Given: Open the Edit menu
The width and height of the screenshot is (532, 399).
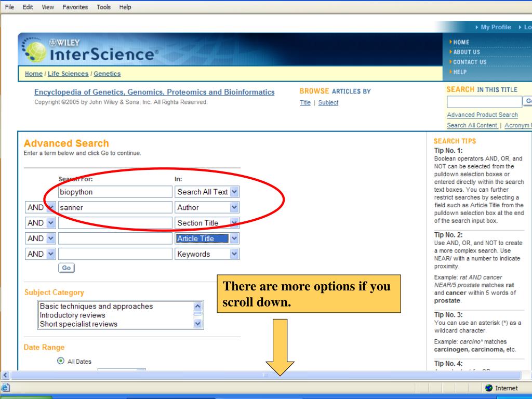Looking at the screenshot, I should pyautogui.click(x=28, y=7).
